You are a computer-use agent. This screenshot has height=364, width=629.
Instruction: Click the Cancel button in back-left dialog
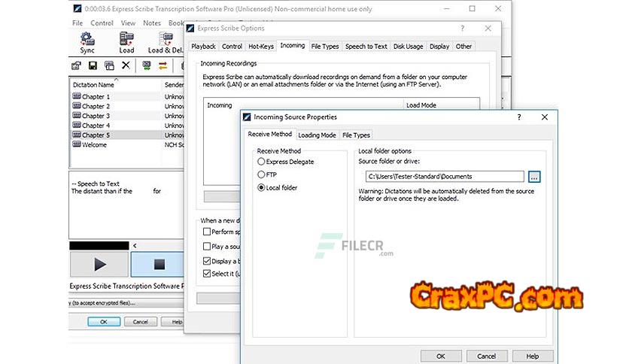pyautogui.click(x=141, y=321)
